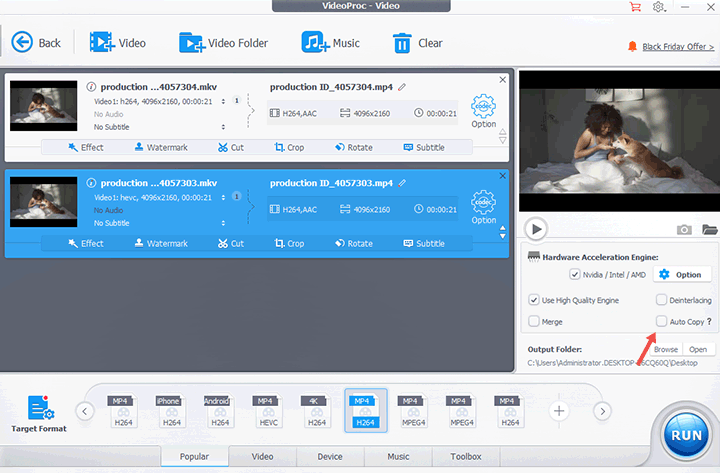Image resolution: width=720 pixels, height=473 pixels.
Task: Browse for output folder
Action: (x=666, y=349)
